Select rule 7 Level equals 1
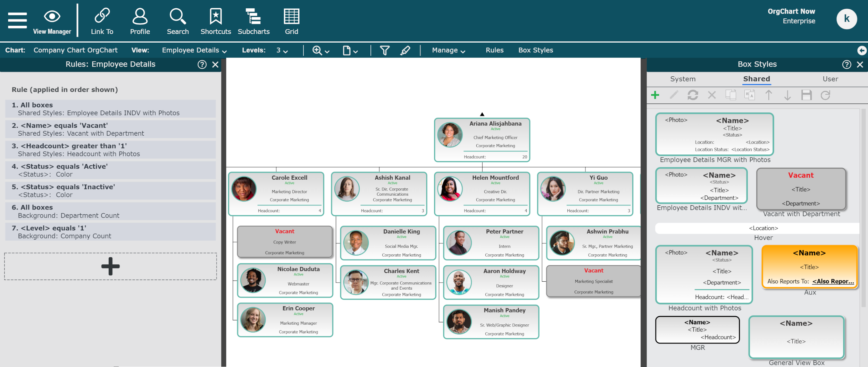 click(110, 232)
